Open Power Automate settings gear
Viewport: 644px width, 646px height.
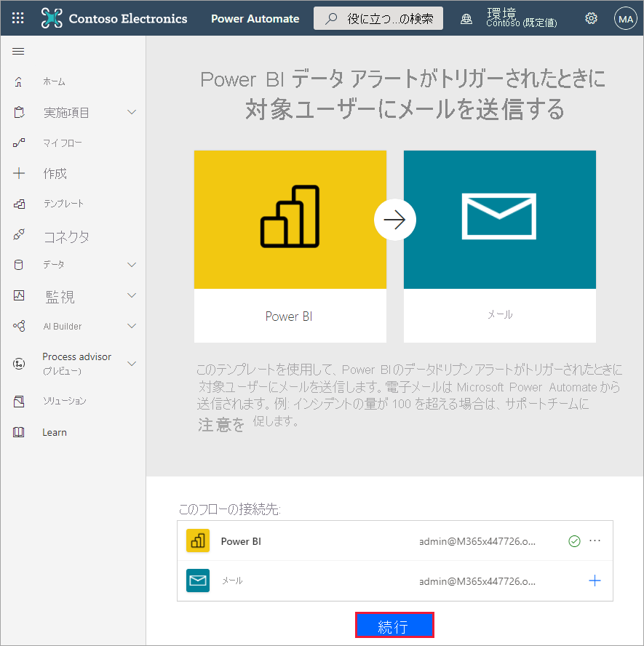591,17
